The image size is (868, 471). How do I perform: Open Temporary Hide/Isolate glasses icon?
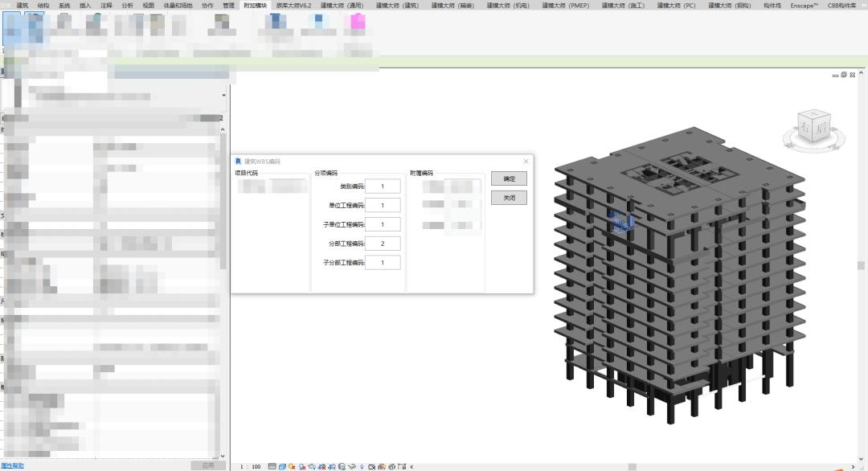[352, 466]
